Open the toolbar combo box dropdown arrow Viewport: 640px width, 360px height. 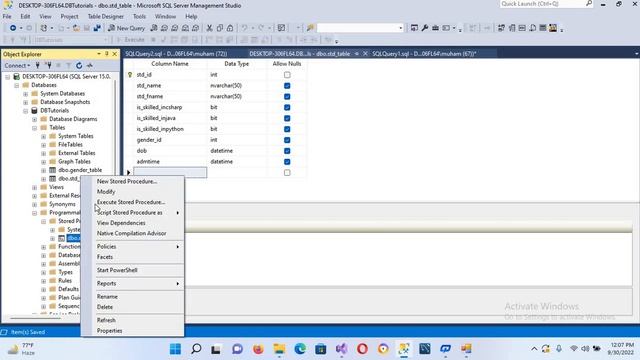[400, 28]
